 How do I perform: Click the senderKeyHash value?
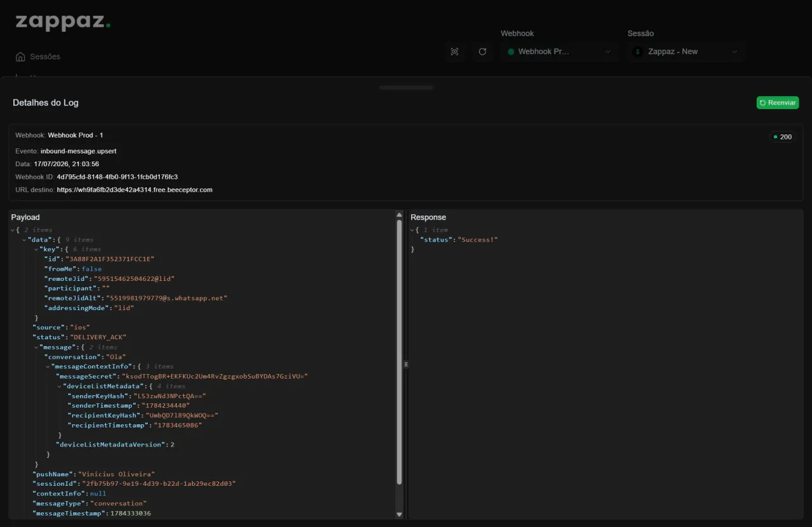(x=169, y=396)
